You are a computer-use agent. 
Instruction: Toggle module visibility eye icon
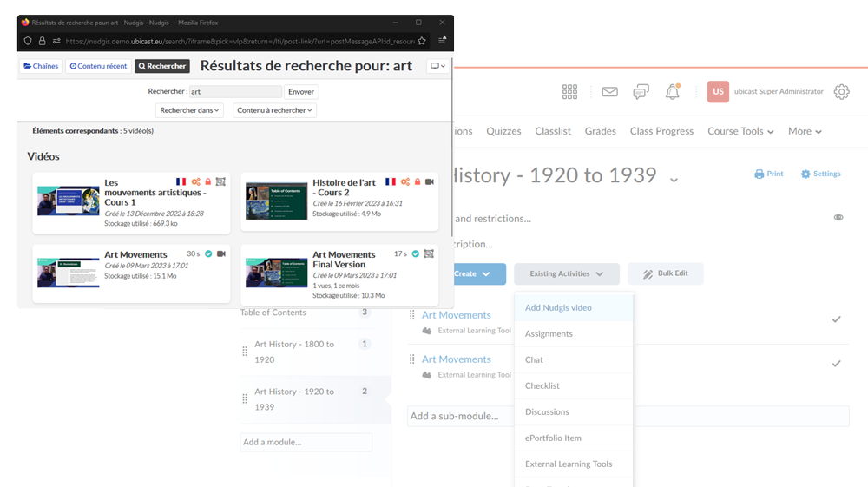pyautogui.click(x=838, y=218)
